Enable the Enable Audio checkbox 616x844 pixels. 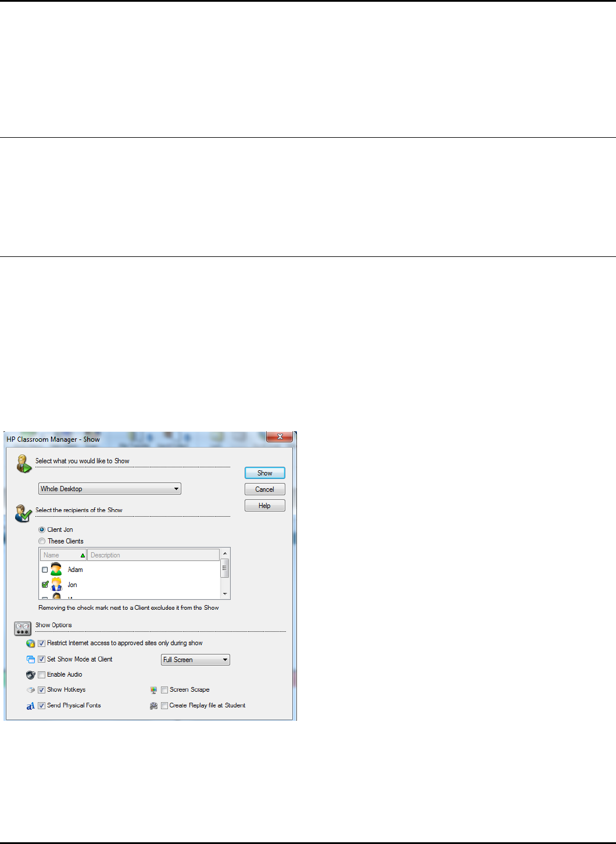coord(41,675)
